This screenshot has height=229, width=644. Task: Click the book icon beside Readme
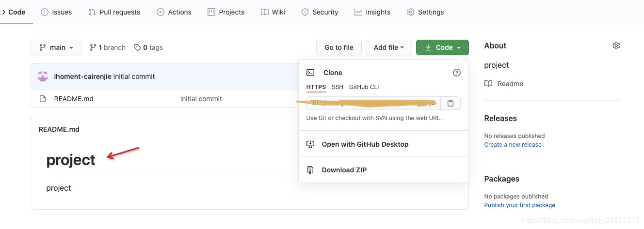point(488,84)
